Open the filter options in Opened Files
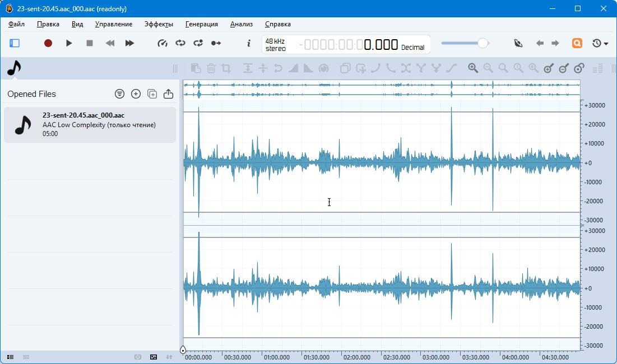 pos(119,94)
